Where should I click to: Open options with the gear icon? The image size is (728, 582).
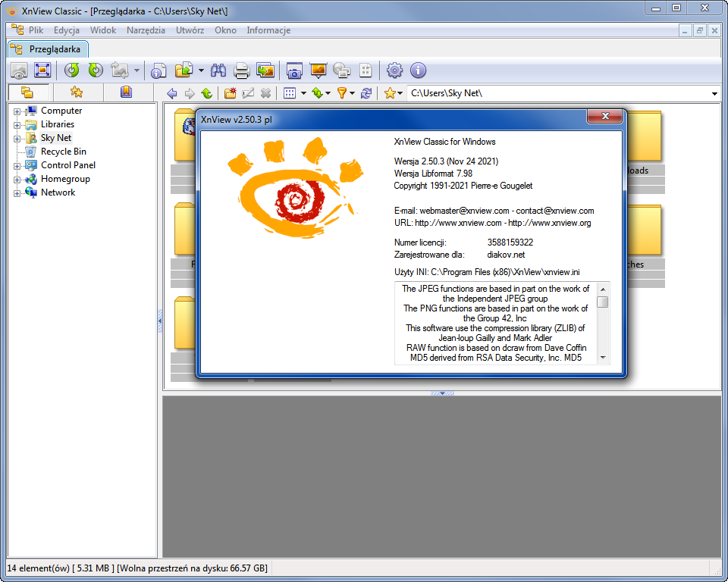pyautogui.click(x=394, y=70)
